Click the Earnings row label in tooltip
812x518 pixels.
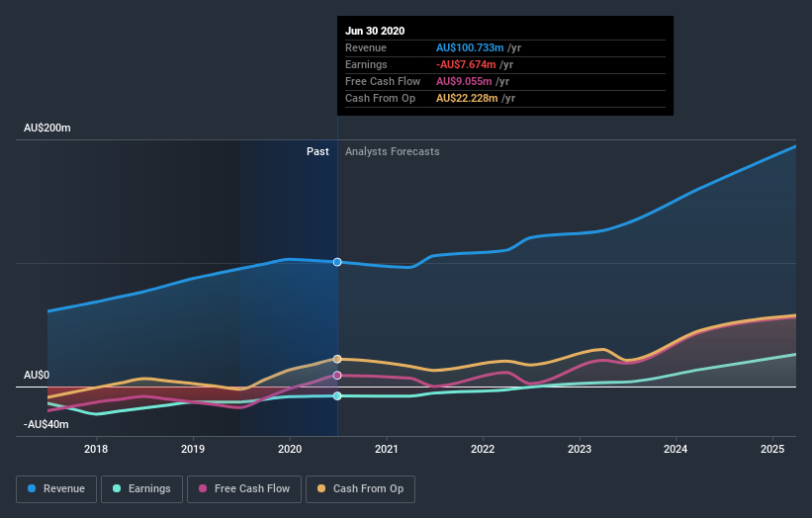point(366,64)
